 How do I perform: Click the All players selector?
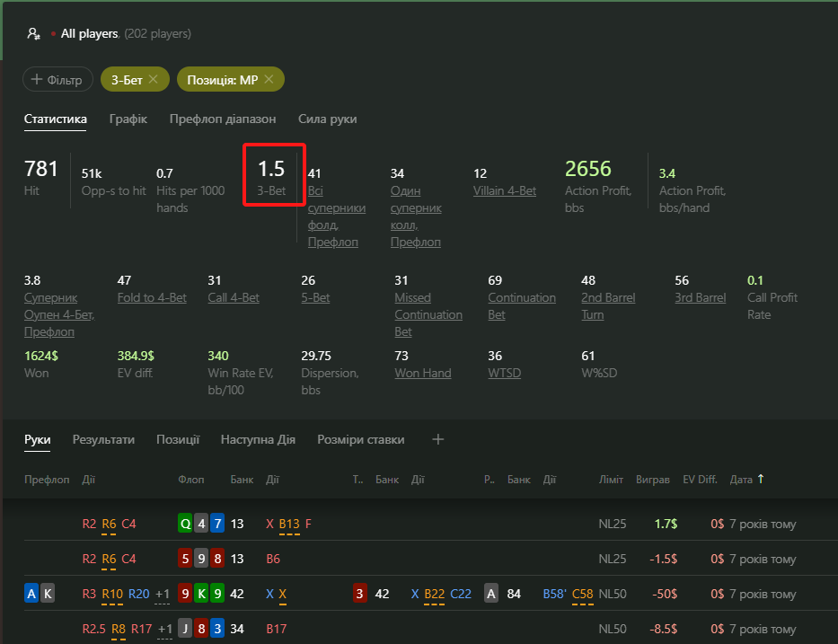[89, 33]
